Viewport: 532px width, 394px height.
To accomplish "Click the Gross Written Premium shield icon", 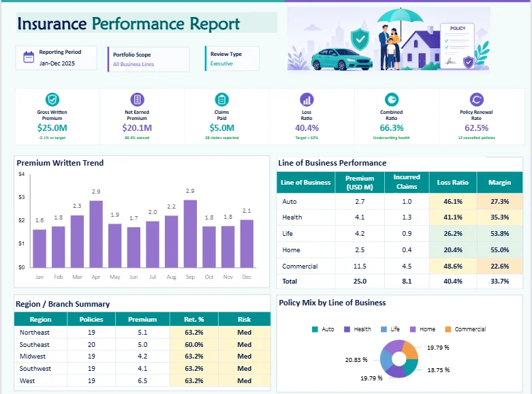I will click(x=52, y=100).
